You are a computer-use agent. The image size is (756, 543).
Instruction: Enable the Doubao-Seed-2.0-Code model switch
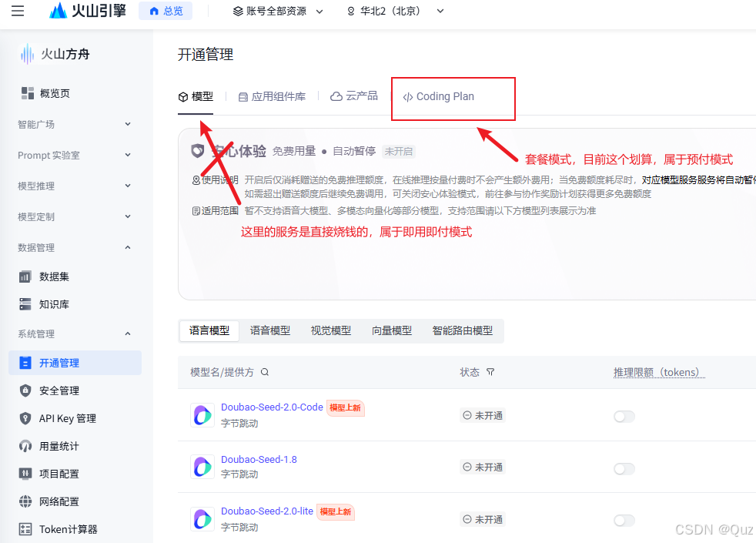click(624, 416)
